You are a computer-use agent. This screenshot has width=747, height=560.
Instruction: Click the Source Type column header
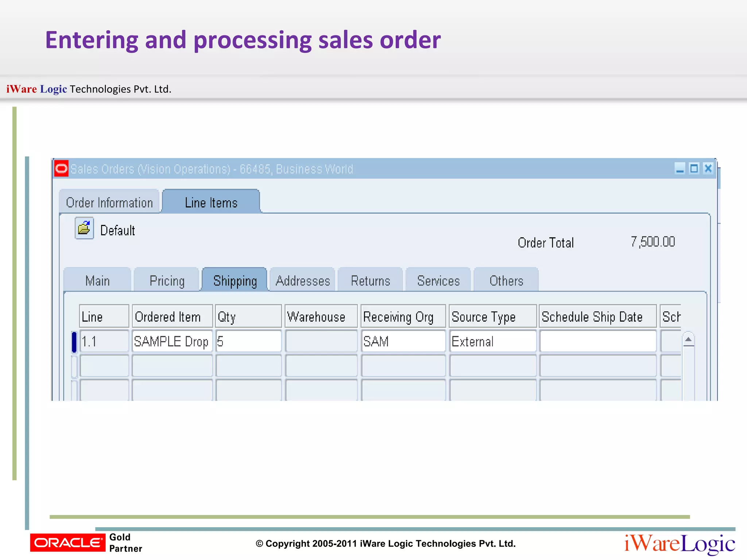(x=493, y=316)
